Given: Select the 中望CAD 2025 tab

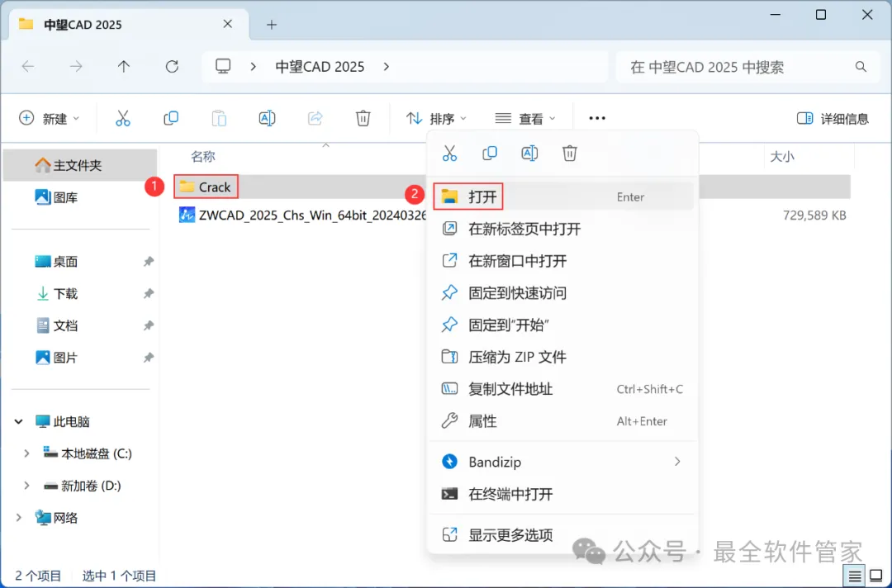Looking at the screenshot, I should click(x=129, y=25).
